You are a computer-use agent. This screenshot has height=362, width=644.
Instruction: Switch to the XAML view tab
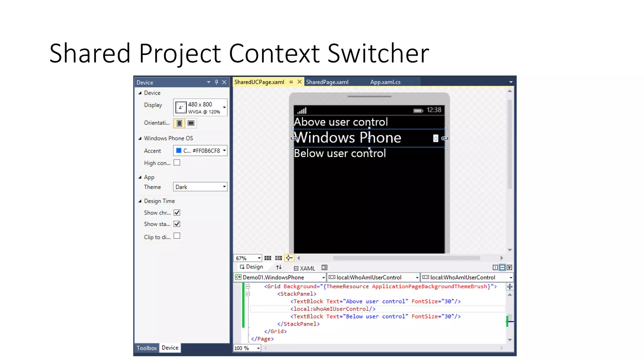click(x=304, y=268)
